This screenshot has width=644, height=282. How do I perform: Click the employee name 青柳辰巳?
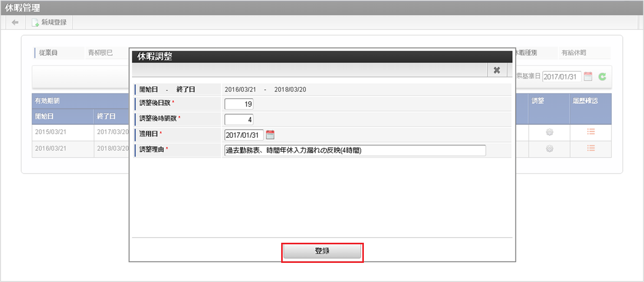[x=100, y=53]
